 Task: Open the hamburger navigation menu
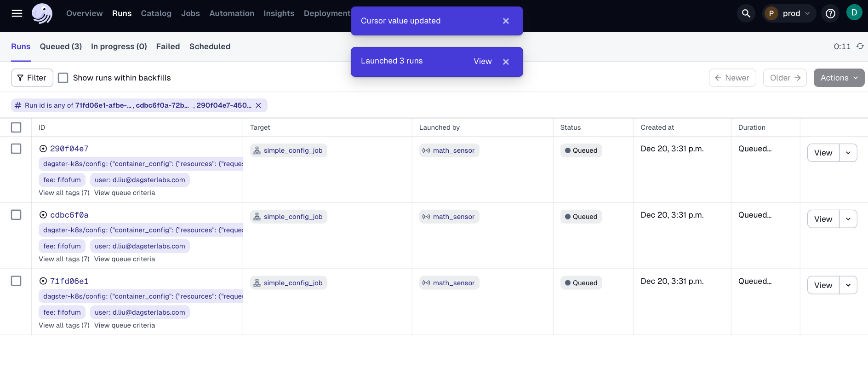pyautogui.click(x=17, y=13)
